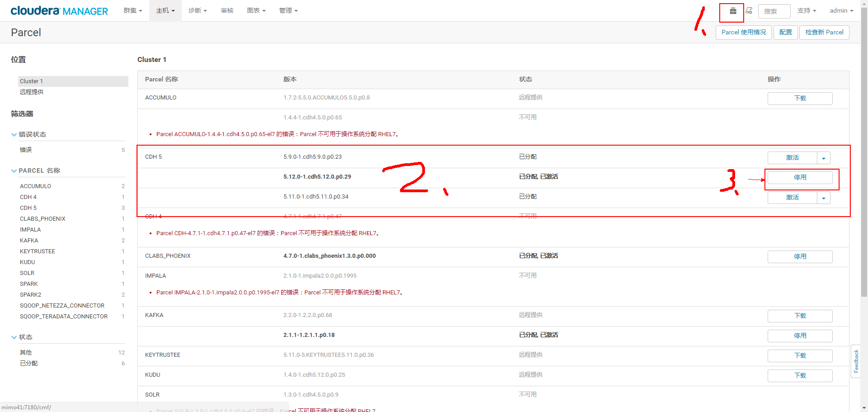Toggle the 错误 filter under 错误状态
This screenshot has height=412, width=868.
point(26,150)
